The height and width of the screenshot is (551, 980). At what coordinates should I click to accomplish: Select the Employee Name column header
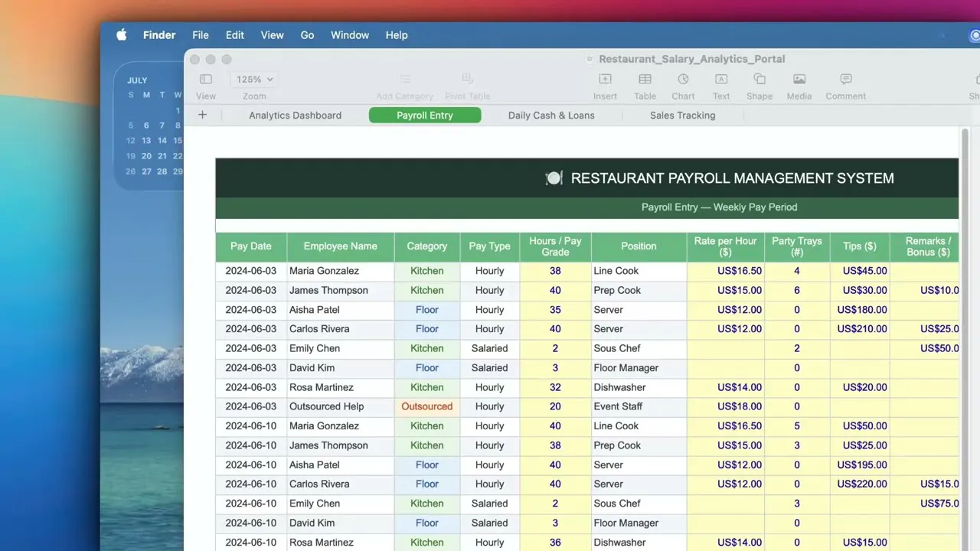tap(341, 246)
